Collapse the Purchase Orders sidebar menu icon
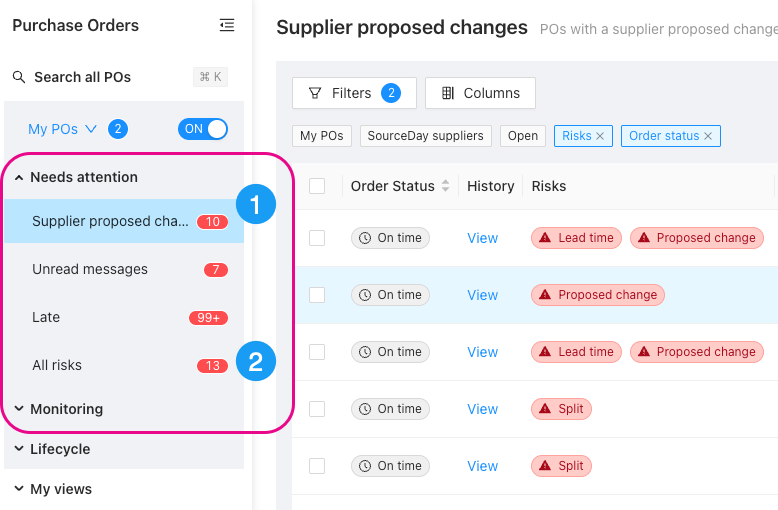Screen dimensions: 778x510 [x=227, y=25]
